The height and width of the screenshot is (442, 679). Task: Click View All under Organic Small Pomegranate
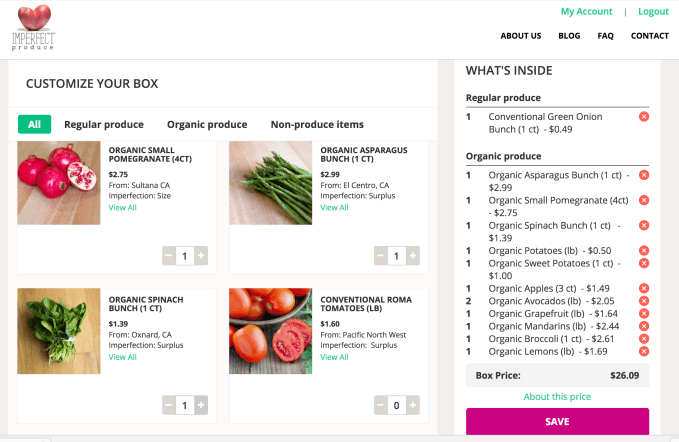123,207
